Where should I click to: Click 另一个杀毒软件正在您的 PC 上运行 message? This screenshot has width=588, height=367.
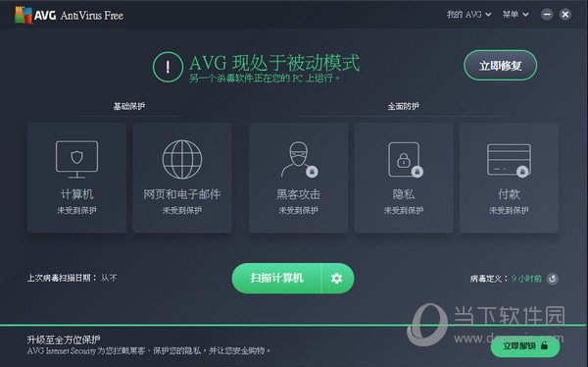pyautogui.click(x=265, y=79)
